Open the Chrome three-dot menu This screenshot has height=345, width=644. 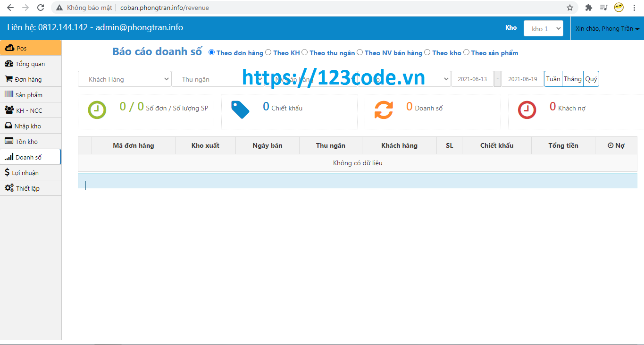634,8
